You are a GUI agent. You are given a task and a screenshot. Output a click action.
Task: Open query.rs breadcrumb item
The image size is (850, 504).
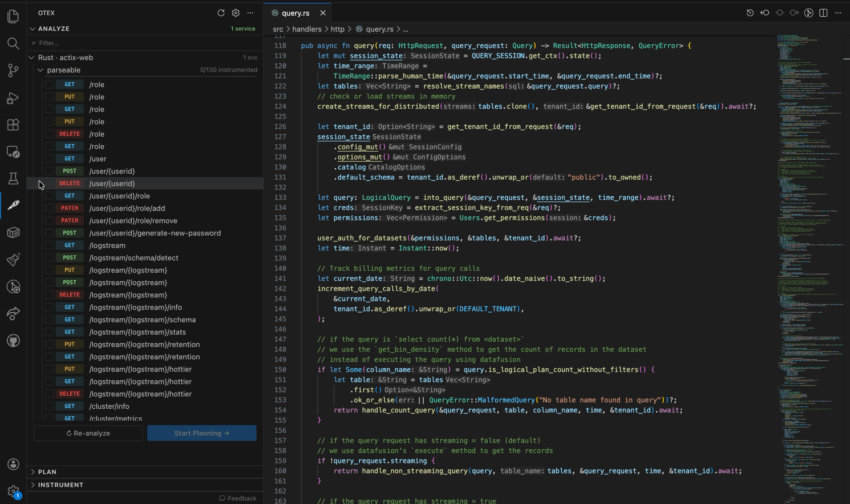pyautogui.click(x=379, y=29)
